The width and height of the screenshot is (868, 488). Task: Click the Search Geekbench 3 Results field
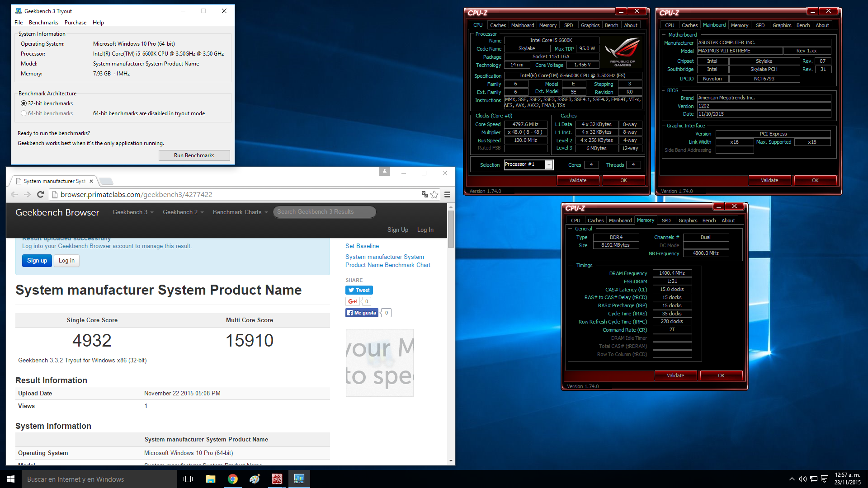click(x=324, y=212)
